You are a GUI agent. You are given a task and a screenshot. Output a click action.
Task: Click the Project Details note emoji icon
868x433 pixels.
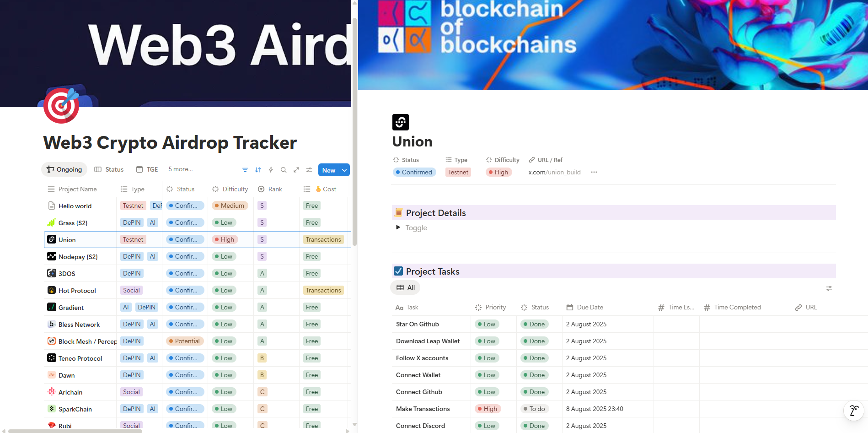pyautogui.click(x=398, y=212)
